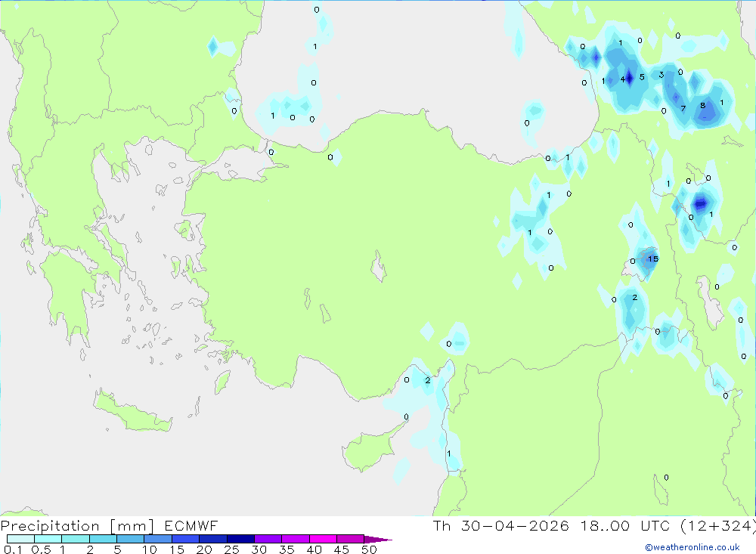Click the '18..00 UTC' time text
Screen dimensions: 756x554
click(x=625, y=525)
